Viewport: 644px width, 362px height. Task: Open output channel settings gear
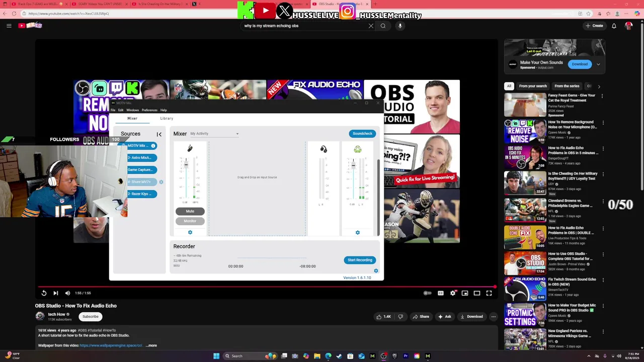coord(358,233)
